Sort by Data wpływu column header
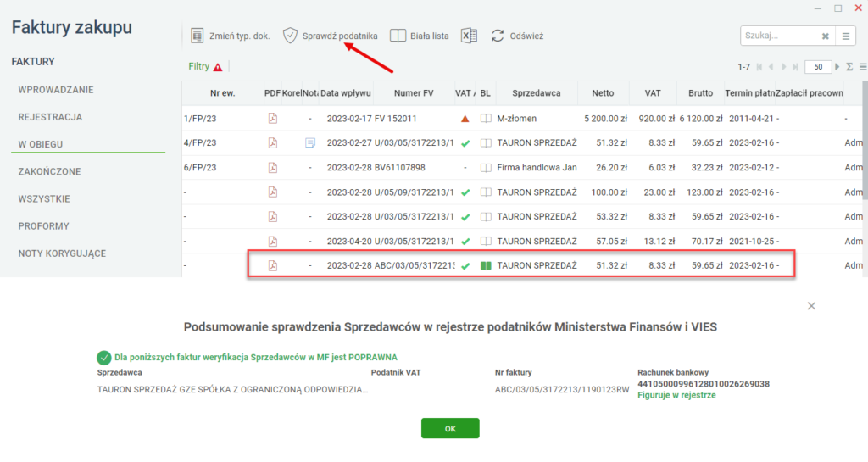Screen dimensions: 868x462 pos(346,93)
